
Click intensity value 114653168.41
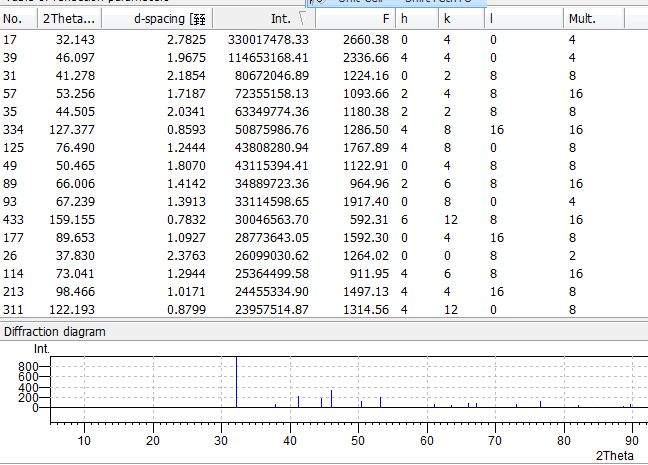tap(268, 57)
